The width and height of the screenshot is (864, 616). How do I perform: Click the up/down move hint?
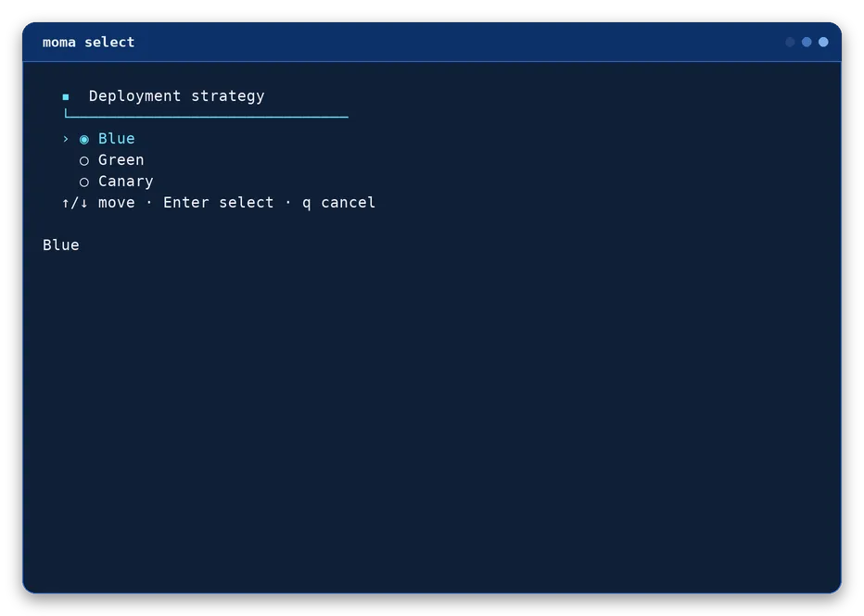click(98, 203)
